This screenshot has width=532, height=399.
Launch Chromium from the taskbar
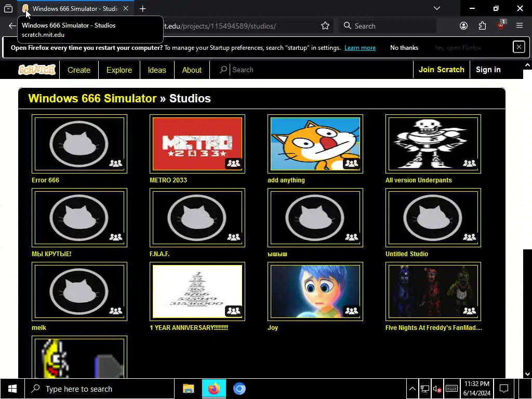(x=239, y=389)
